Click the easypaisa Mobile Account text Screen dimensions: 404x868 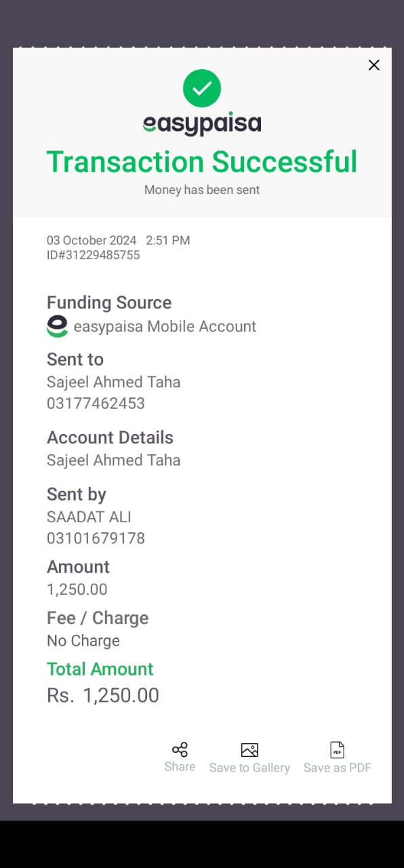165,326
